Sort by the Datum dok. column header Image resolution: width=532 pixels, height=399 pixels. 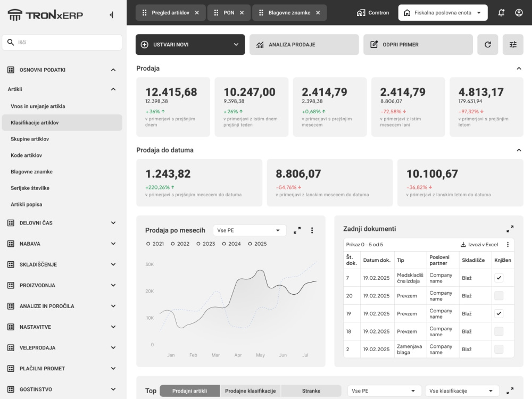(x=377, y=260)
